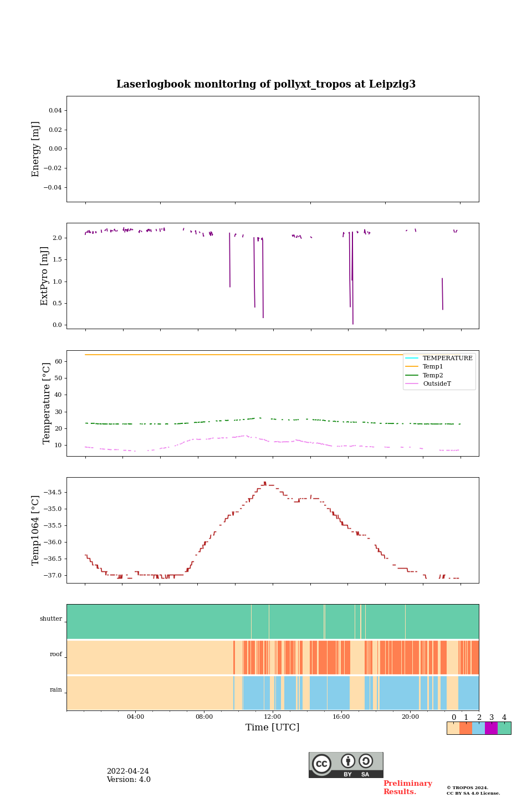
Task: Select the green color swatch labeled 4
Action: tap(504, 728)
